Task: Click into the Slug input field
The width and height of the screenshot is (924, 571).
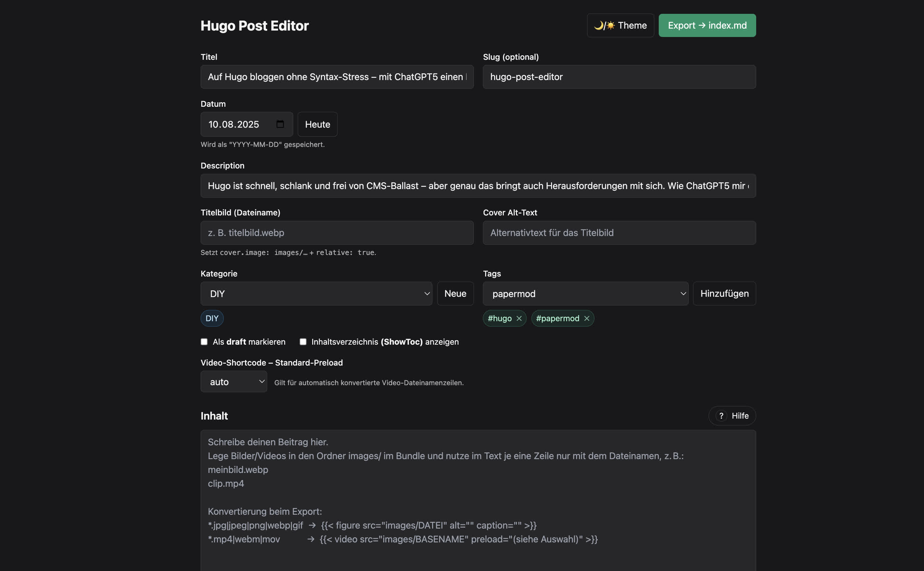Action: click(x=619, y=77)
